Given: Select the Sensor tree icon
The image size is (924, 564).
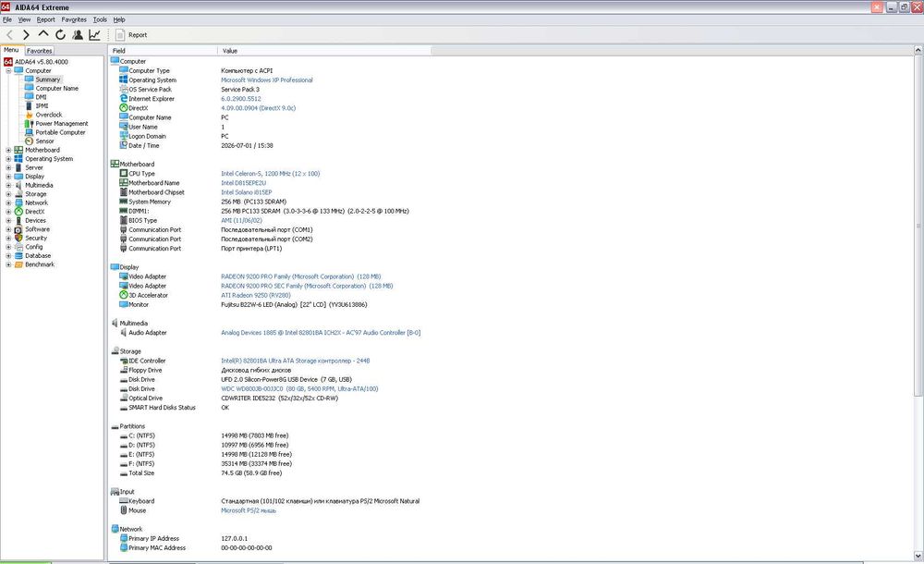Looking at the screenshot, I should (x=29, y=141).
